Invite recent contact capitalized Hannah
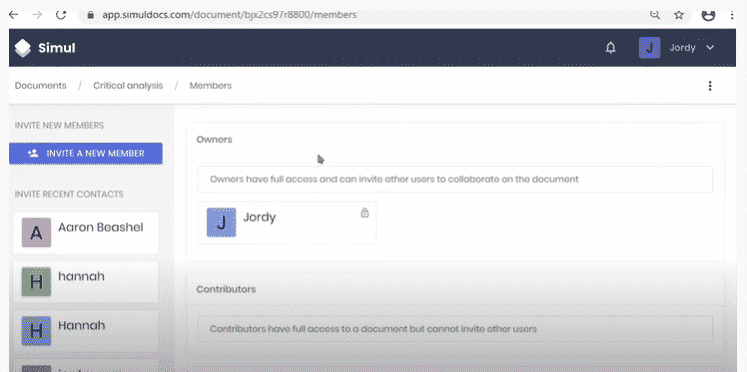 86,331
